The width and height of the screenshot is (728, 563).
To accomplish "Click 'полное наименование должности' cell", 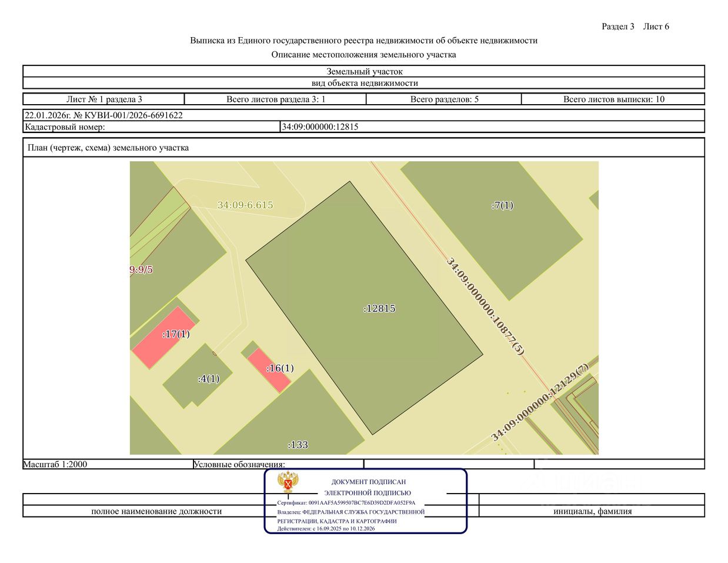I will tap(156, 511).
